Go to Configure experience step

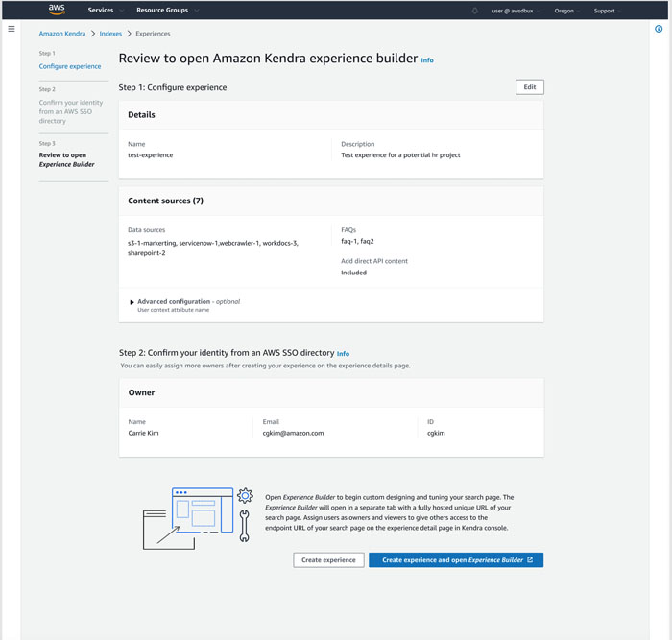pos(70,66)
